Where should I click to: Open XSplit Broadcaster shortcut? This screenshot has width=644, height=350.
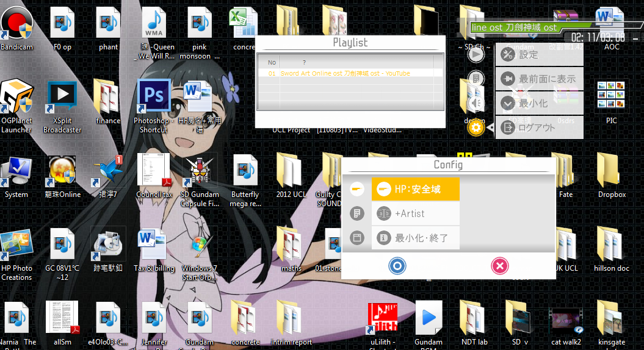coord(62,107)
